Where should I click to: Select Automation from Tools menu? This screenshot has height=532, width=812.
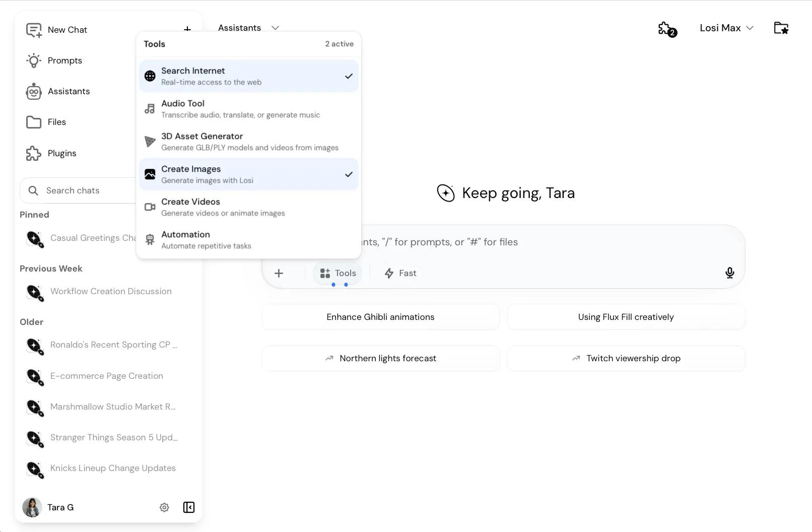(248, 240)
